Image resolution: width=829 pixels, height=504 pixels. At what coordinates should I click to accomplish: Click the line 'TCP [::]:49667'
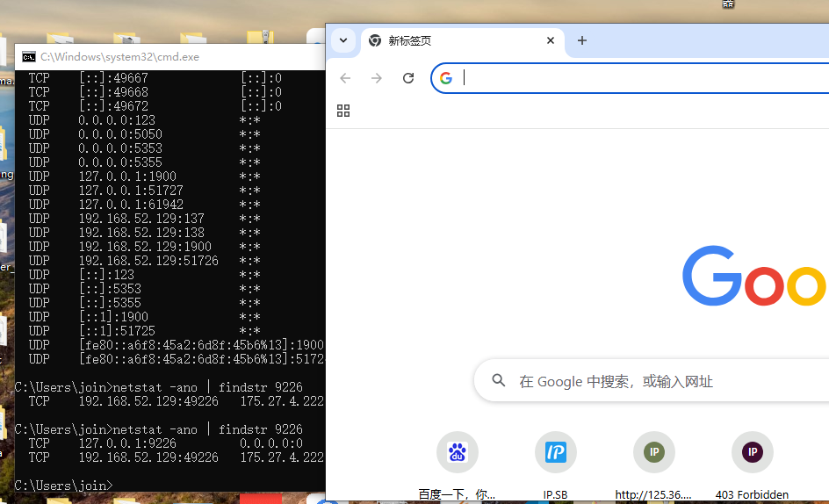155,78
